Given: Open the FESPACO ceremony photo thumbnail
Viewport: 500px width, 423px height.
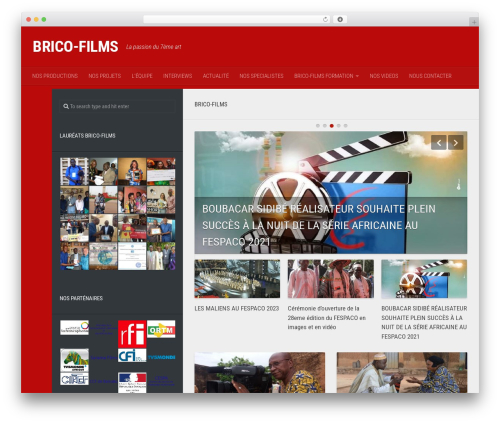Looking at the screenshot, I should [331, 279].
